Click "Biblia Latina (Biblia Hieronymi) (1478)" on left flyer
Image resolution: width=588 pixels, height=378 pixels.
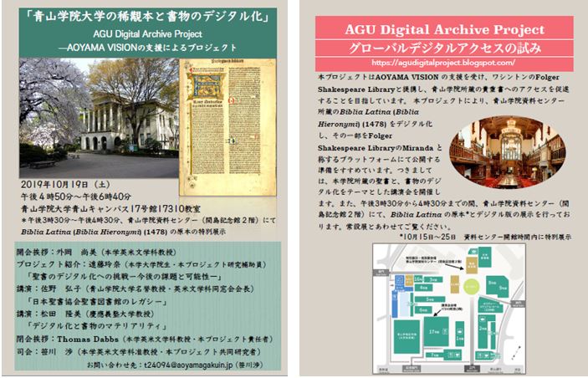(x=95, y=232)
